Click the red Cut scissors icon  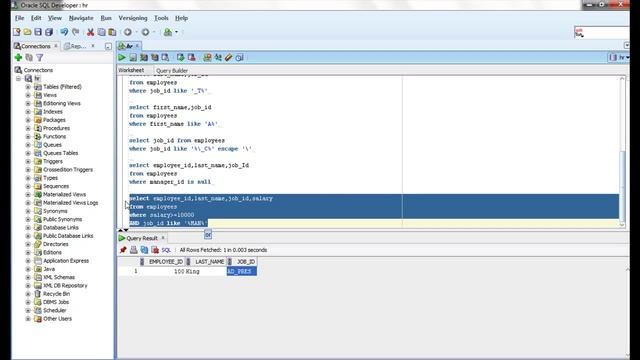tap(91, 32)
